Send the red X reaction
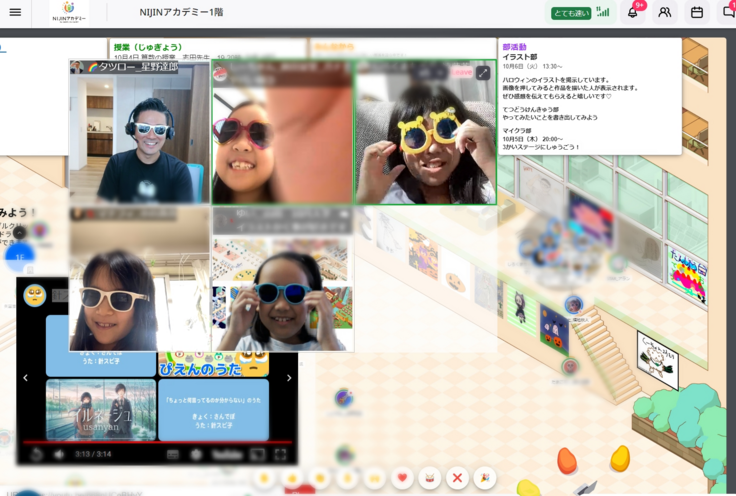The height and width of the screenshot is (496, 736). pyautogui.click(x=457, y=478)
